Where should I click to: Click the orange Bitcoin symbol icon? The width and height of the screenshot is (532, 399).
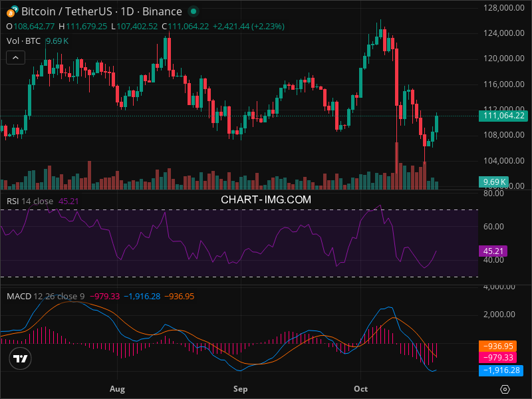point(12,11)
